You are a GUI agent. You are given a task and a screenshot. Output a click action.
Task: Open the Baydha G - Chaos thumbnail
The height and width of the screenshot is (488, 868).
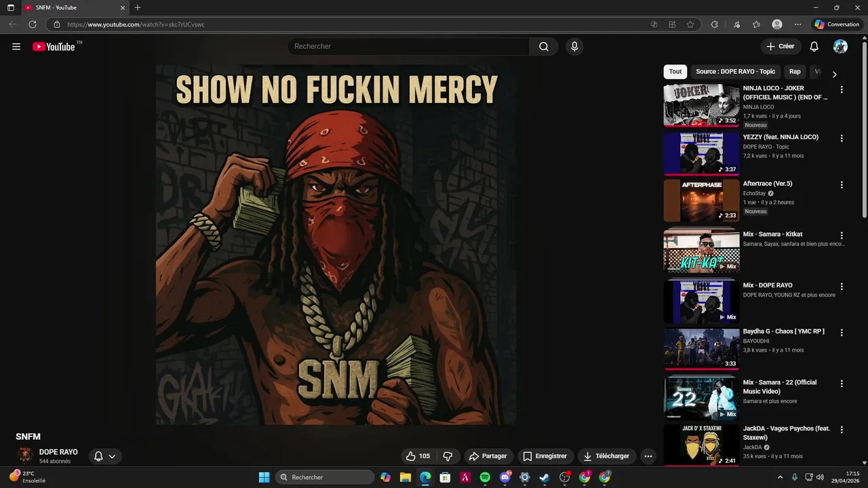click(x=701, y=348)
